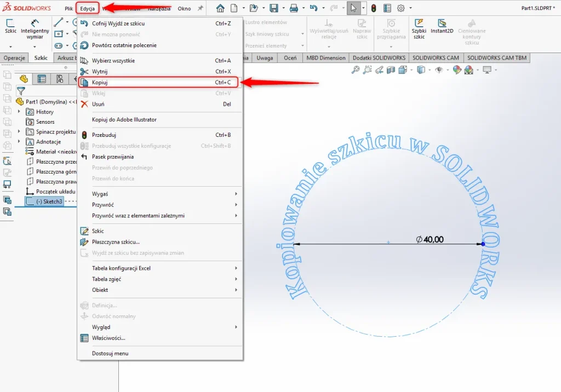Choose Usuń from the menu
Viewport: 561px width, 392px height.
(160, 104)
